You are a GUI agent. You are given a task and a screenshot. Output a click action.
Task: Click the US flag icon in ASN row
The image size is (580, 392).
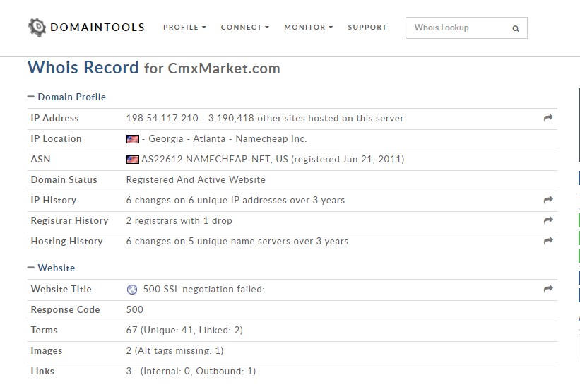coord(132,160)
